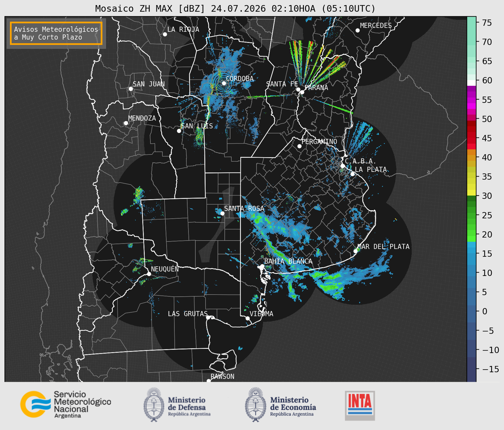Click the Ministerio de Economía emblem

point(255,405)
